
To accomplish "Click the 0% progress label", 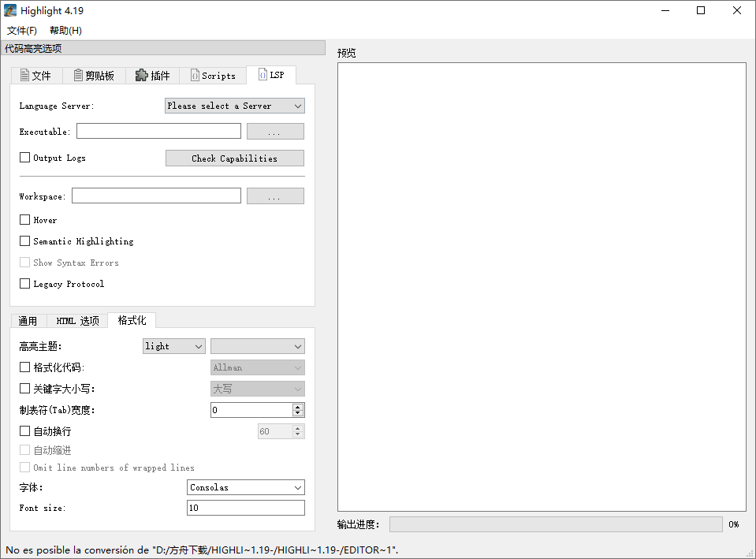I will 734,524.
